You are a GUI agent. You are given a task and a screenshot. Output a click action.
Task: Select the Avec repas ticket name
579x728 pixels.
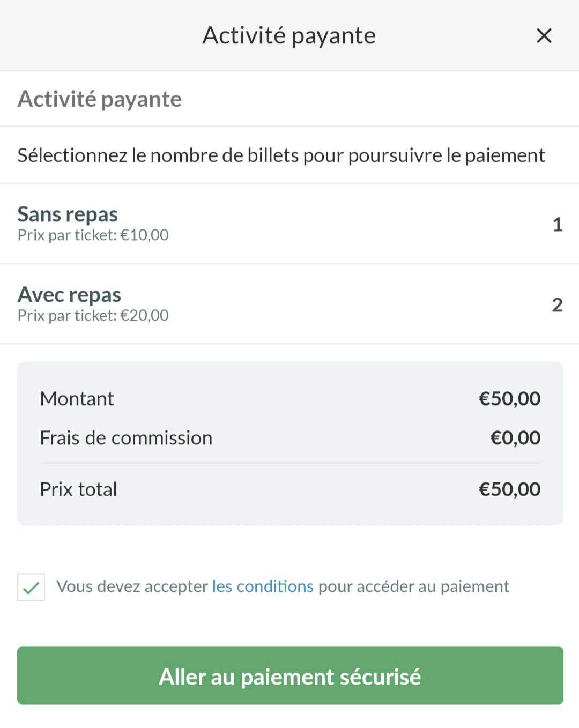click(x=69, y=294)
